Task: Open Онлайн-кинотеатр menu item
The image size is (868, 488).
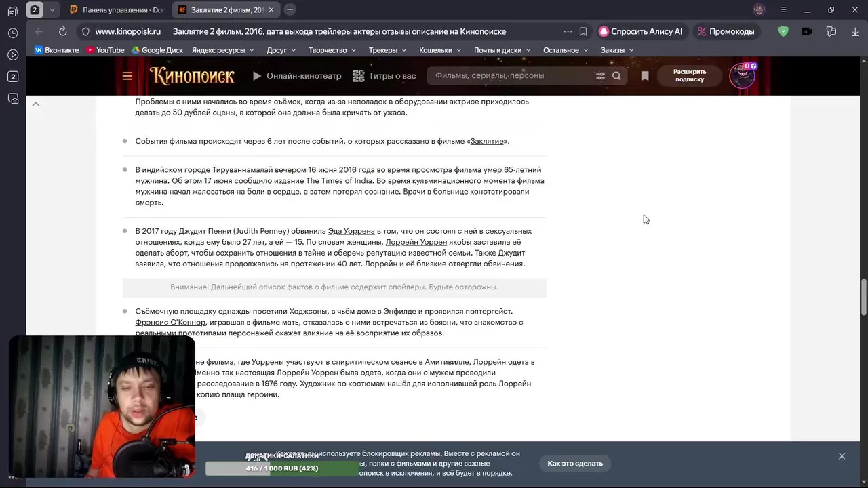Action: [x=297, y=76]
